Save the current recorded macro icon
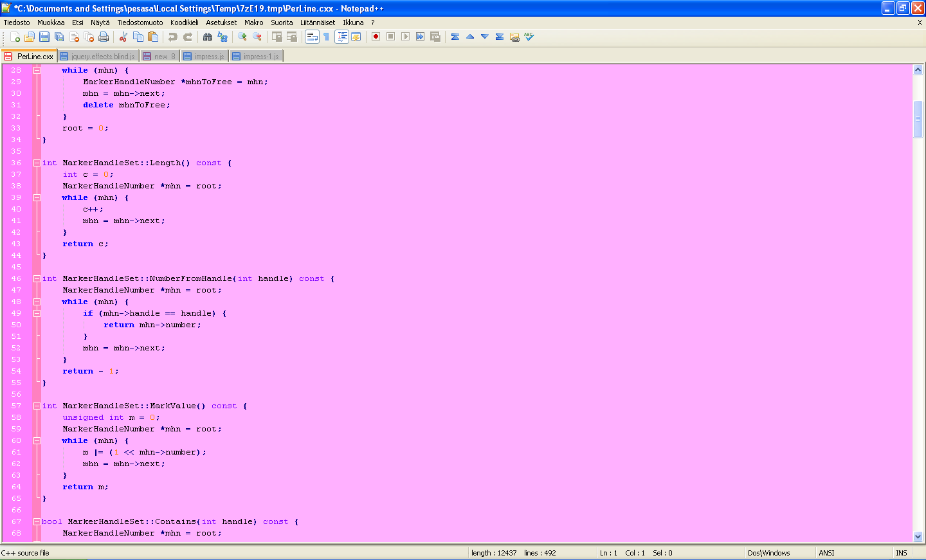 pos(435,37)
